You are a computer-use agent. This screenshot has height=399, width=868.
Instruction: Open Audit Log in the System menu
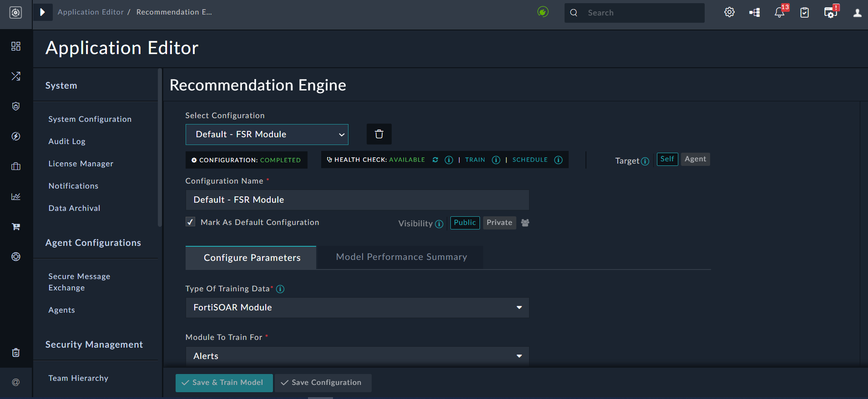click(67, 141)
